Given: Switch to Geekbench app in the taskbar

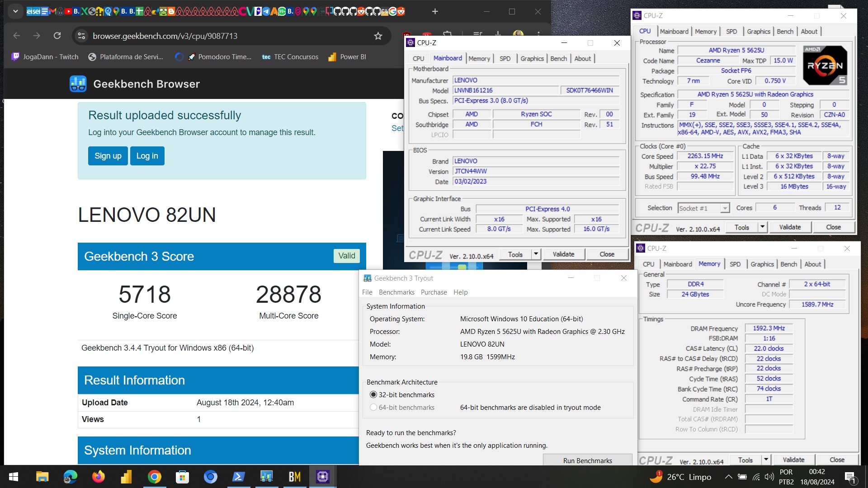Looking at the screenshot, I should (x=266, y=477).
